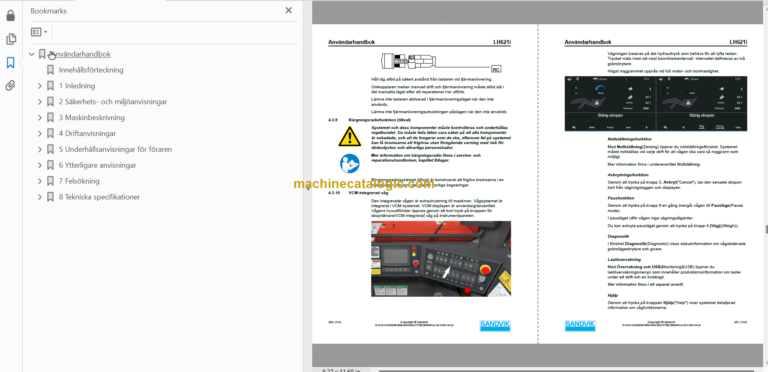Click bookmark icon beside 7 Felsökning
The height and width of the screenshot is (372, 768).
pyautogui.click(x=50, y=181)
